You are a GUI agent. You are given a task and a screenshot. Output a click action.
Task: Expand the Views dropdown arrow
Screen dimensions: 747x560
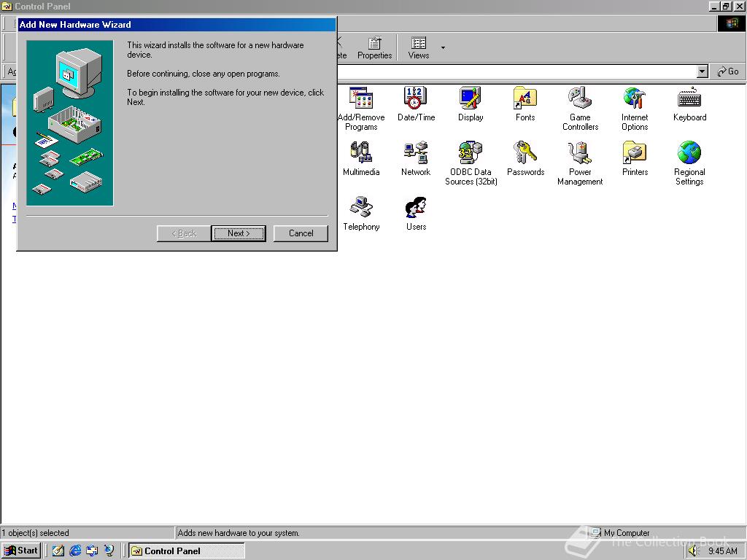tap(443, 47)
